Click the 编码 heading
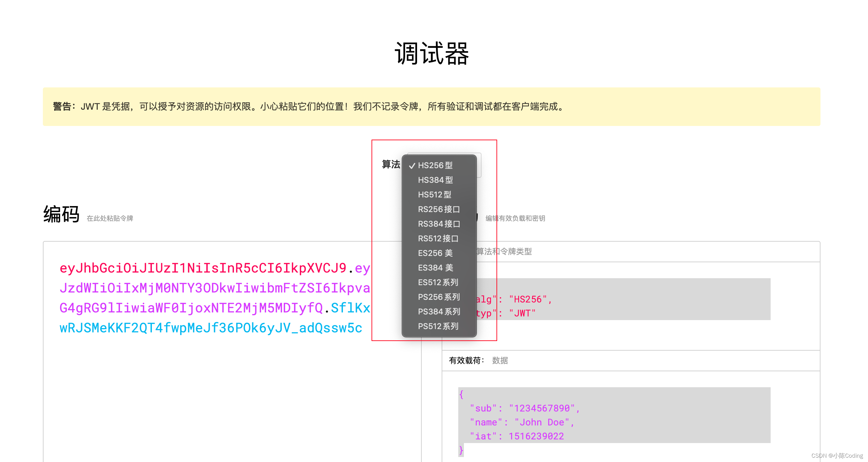The image size is (868, 462). coord(61,214)
